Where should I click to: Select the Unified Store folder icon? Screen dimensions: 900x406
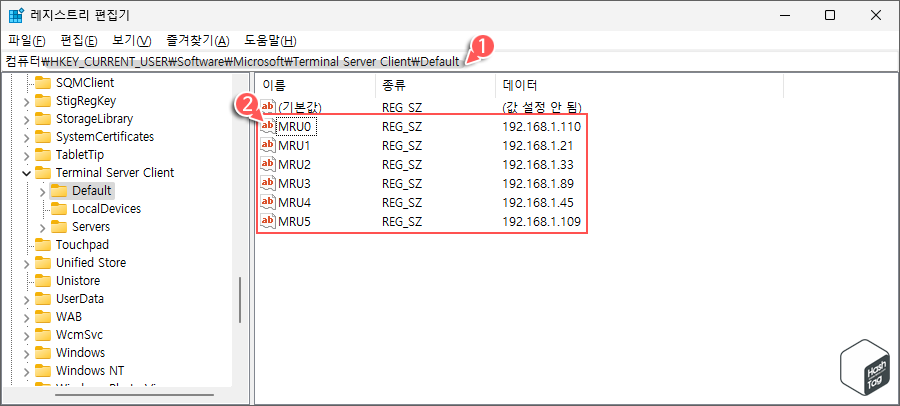(42, 262)
